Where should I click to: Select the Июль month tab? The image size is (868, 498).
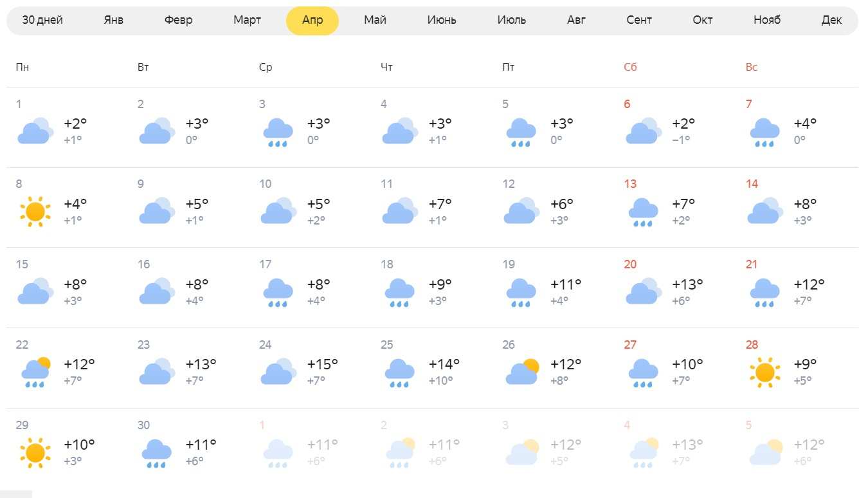point(511,20)
